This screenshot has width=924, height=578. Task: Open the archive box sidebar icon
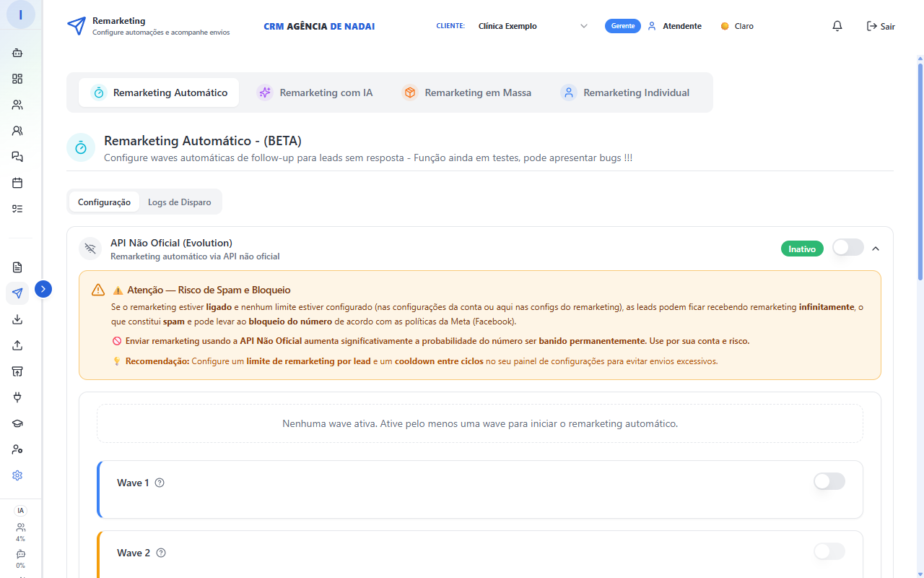click(17, 371)
